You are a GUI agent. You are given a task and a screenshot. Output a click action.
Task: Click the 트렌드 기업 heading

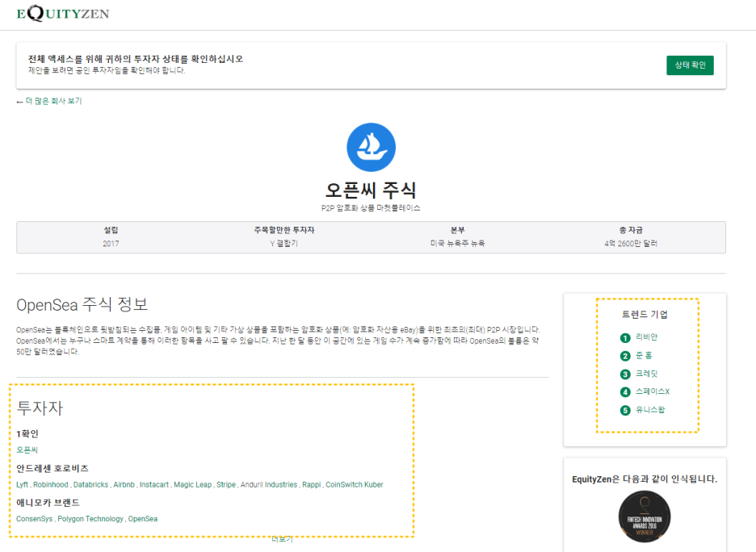tap(645, 315)
